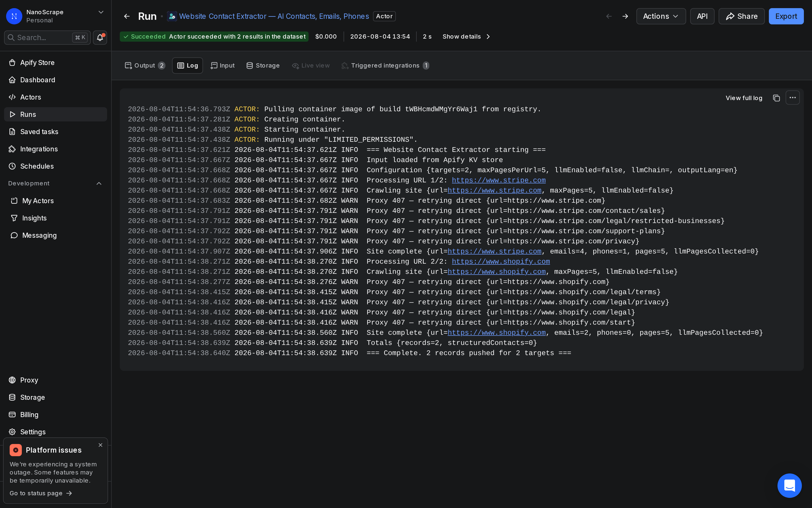Open Insights in sidebar
The height and width of the screenshot is (508, 812).
tap(55, 218)
